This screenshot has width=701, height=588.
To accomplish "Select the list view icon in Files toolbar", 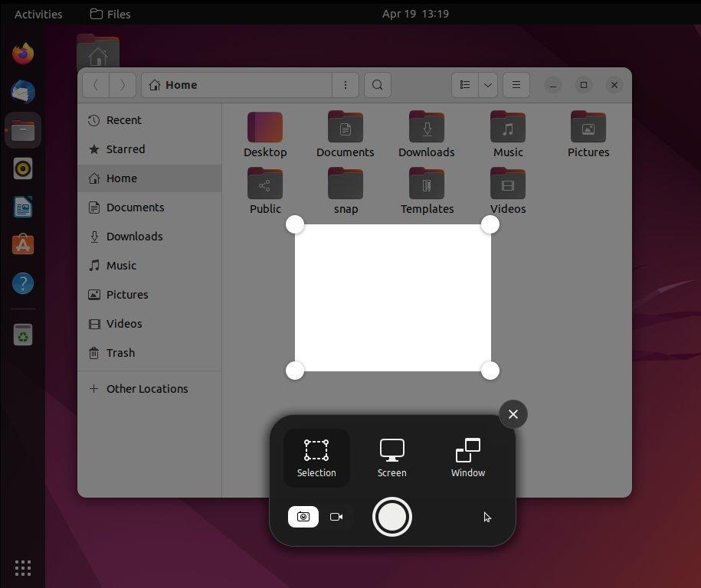I will [x=464, y=85].
